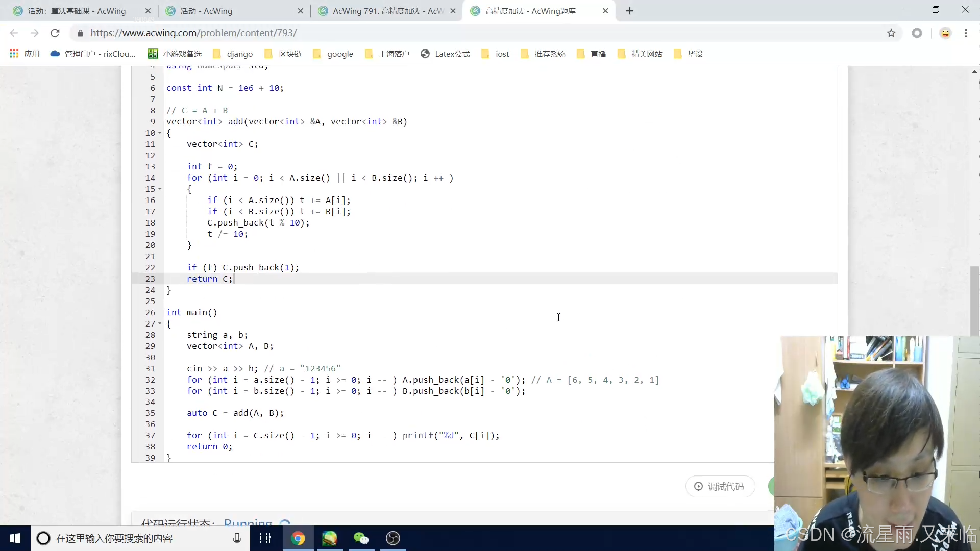This screenshot has height=551, width=980.
Task: Open the apps grid bookmark icon
Action: [x=14, y=54]
